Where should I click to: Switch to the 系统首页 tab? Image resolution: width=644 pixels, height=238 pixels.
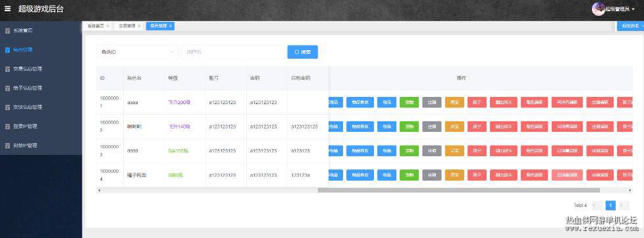click(x=95, y=26)
